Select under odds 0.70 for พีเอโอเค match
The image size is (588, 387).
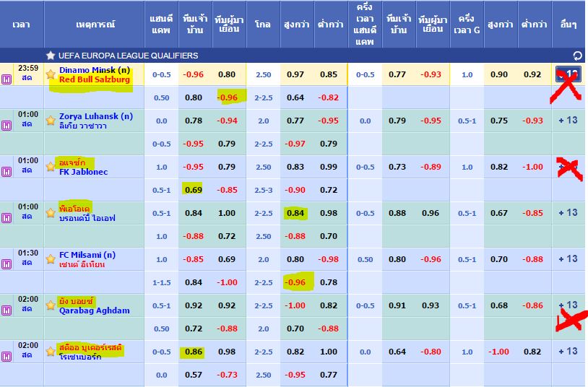(329, 236)
